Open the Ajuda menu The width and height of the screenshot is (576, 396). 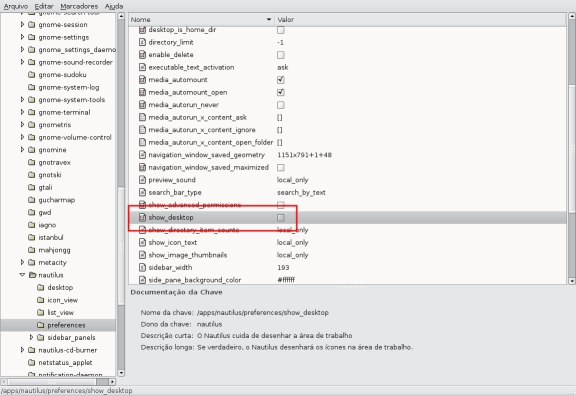point(114,6)
